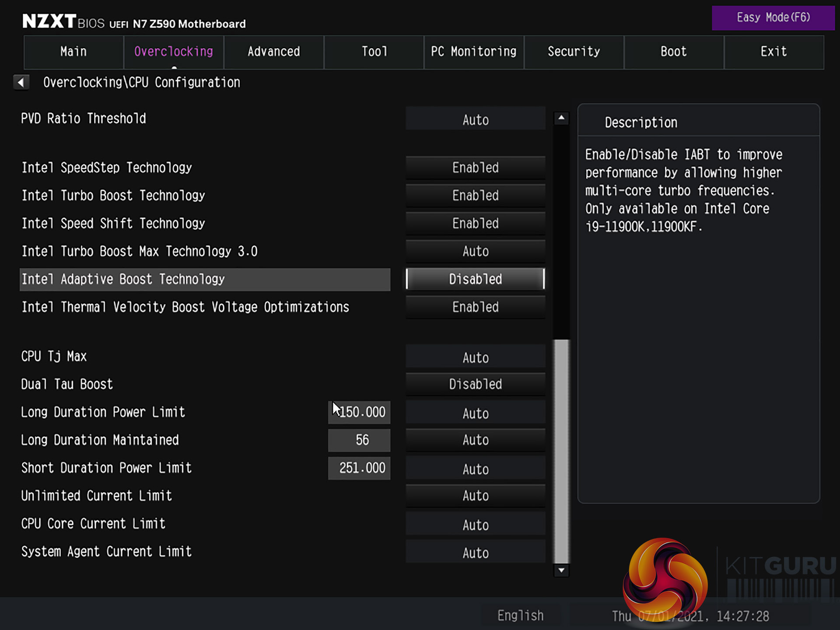840x630 pixels.
Task: Click the back arrow beside the breadcrumb
Action: (21, 82)
